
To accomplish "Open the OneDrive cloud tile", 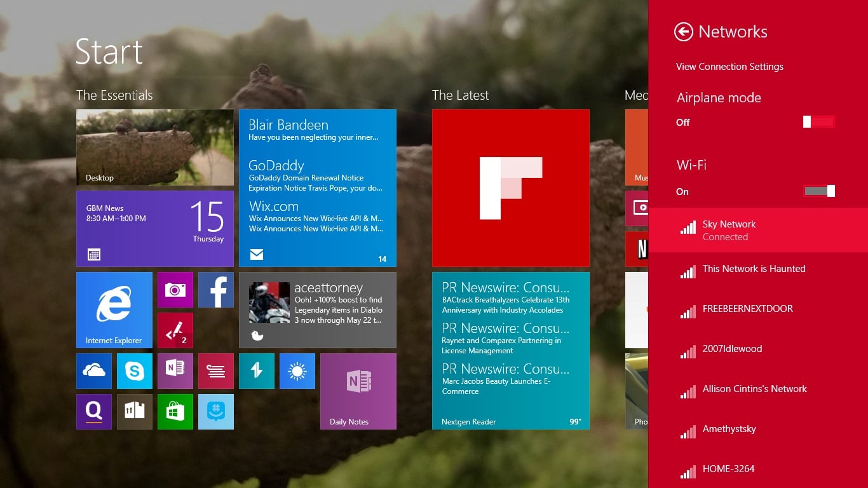I will 93,370.
